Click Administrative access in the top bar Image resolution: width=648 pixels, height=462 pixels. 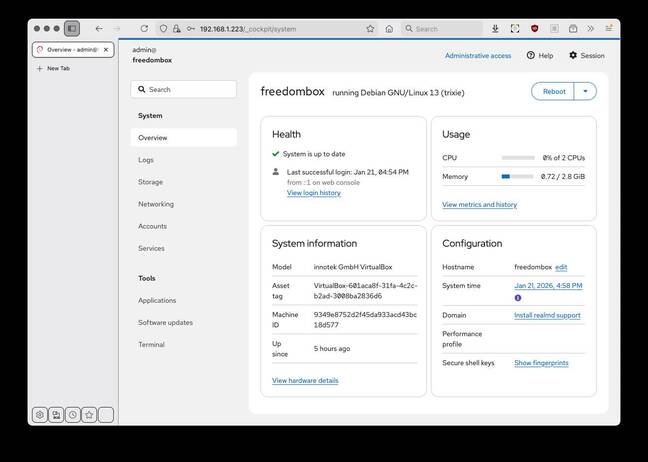[477, 56]
